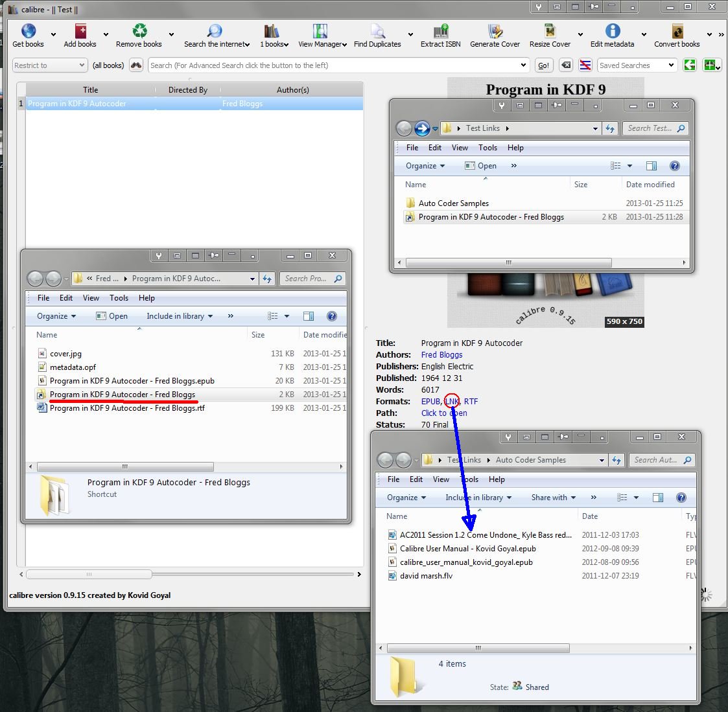Select the Program in KDF 9 Autocoder book row
728x712 pixels.
194,104
